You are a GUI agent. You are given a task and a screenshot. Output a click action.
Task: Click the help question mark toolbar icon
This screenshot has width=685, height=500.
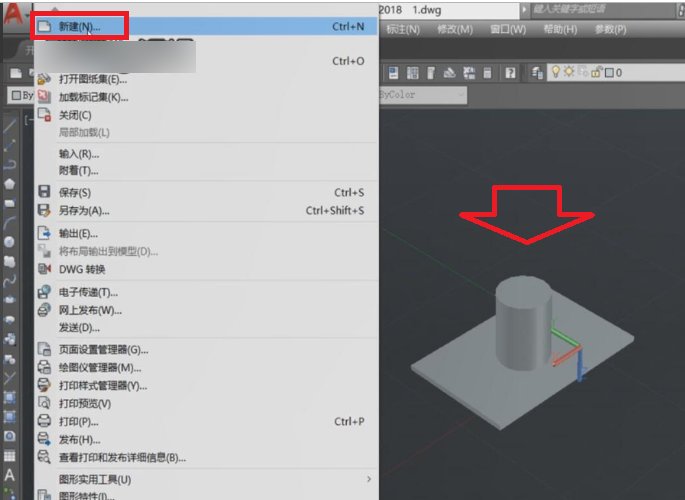tap(510, 73)
